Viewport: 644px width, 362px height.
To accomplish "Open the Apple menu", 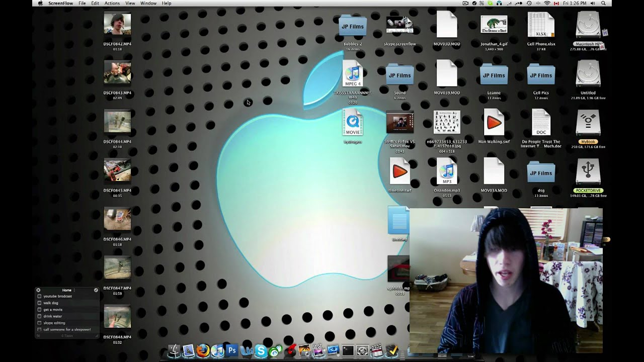I will [40, 3].
